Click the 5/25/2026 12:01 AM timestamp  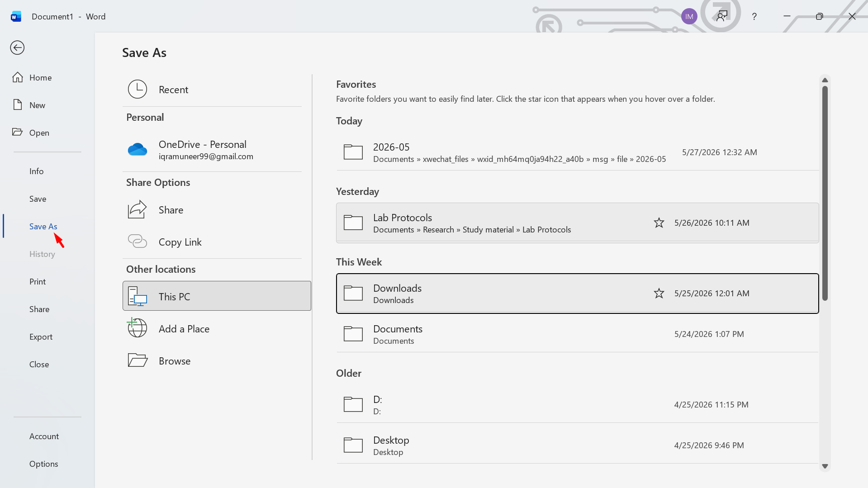tap(712, 294)
